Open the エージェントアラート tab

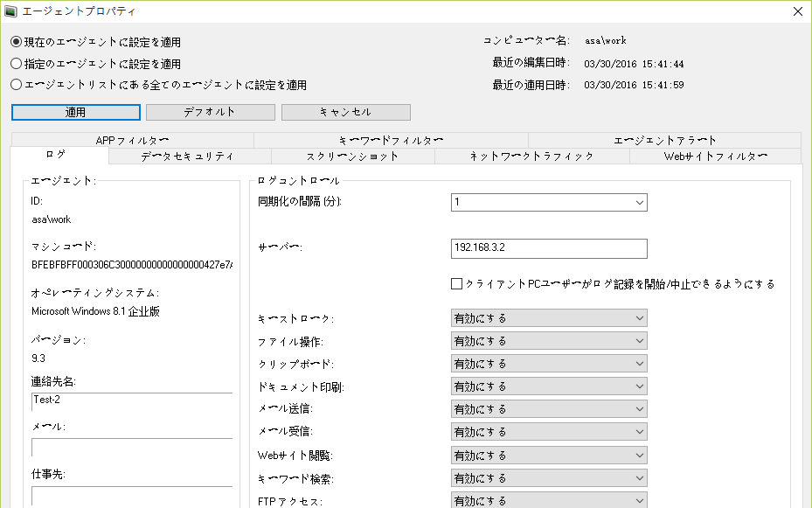(664, 140)
